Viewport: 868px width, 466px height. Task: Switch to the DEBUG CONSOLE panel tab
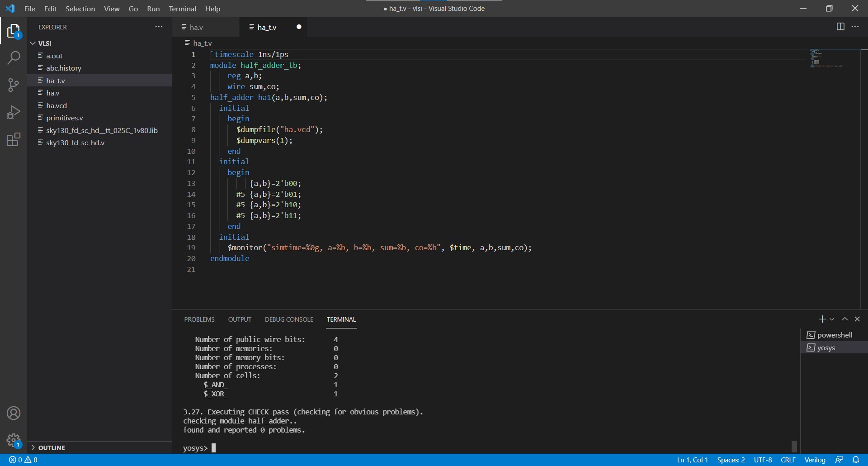point(289,319)
